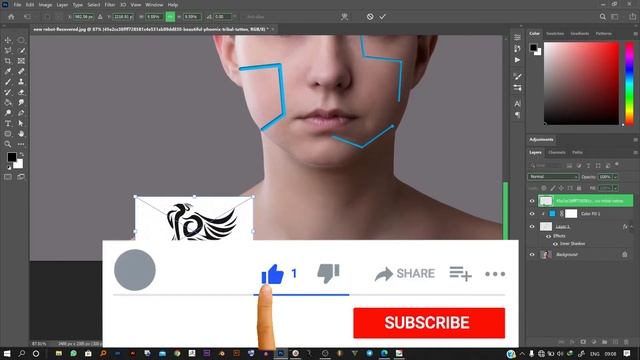This screenshot has width=640, height=360.
Task: Click the Background layer thumbnail
Action: click(546, 255)
